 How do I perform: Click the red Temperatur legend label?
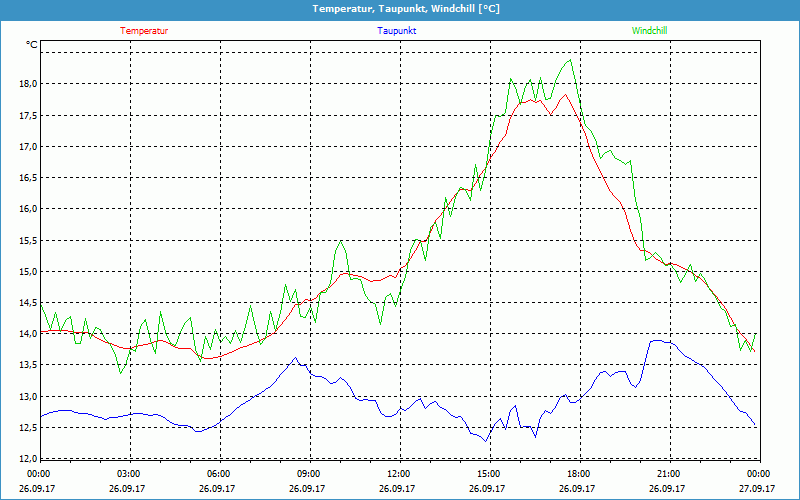[x=144, y=31]
